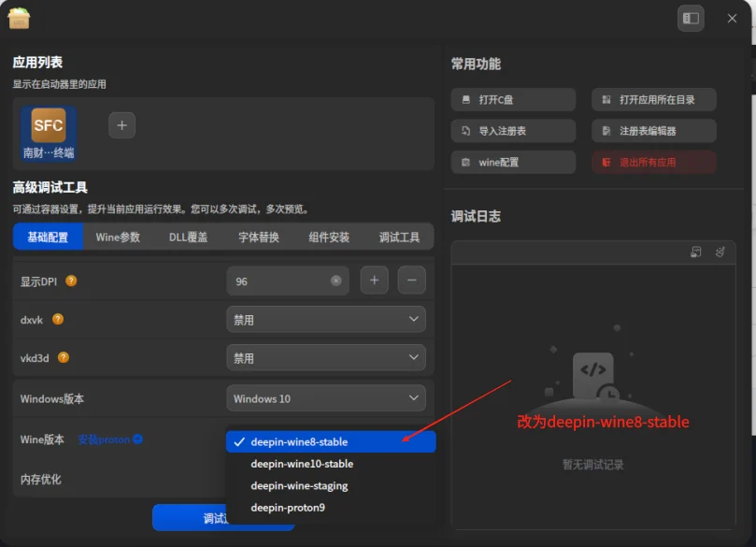Click the arrow icon beside 安装proton
This screenshot has width=756, height=547.
137,439
